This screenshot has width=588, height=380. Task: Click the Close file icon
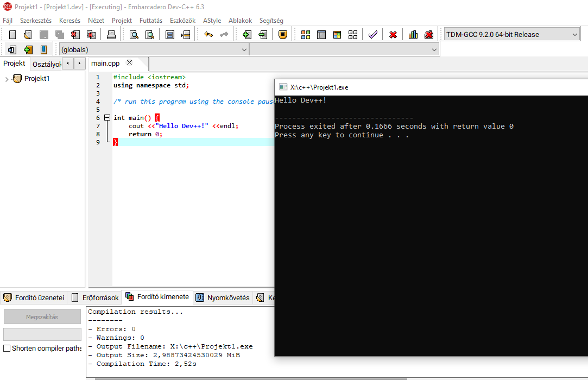click(75, 35)
